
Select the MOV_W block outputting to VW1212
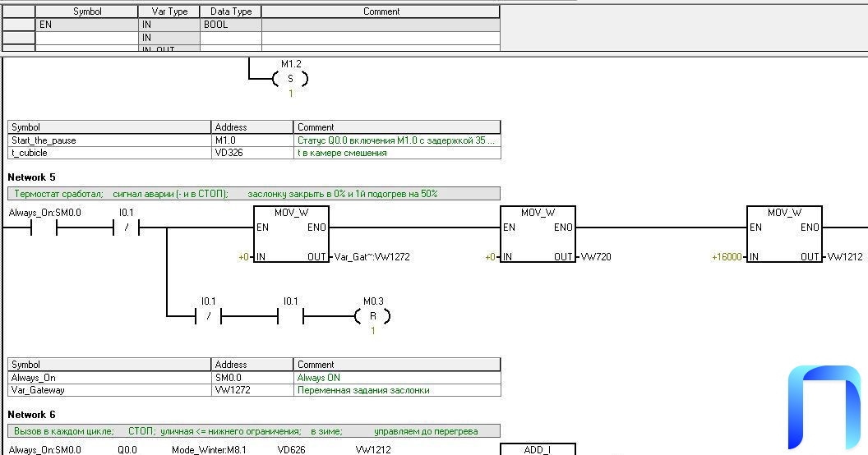tap(784, 235)
